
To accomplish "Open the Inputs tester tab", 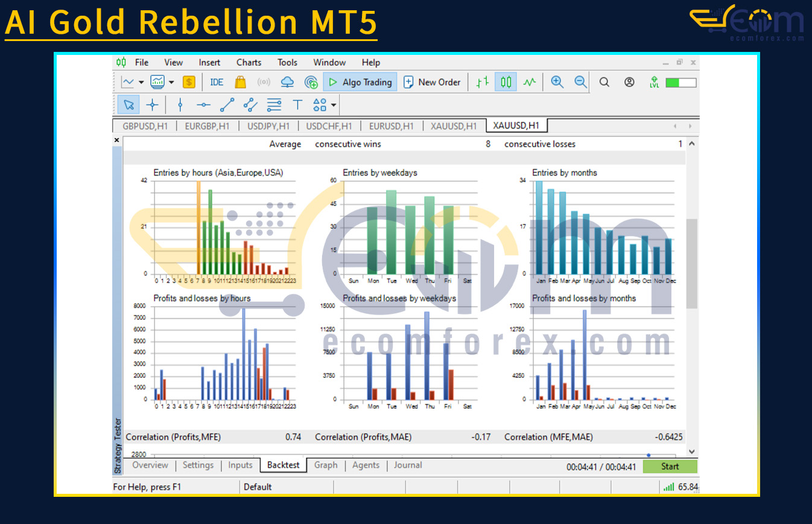I will click(240, 465).
